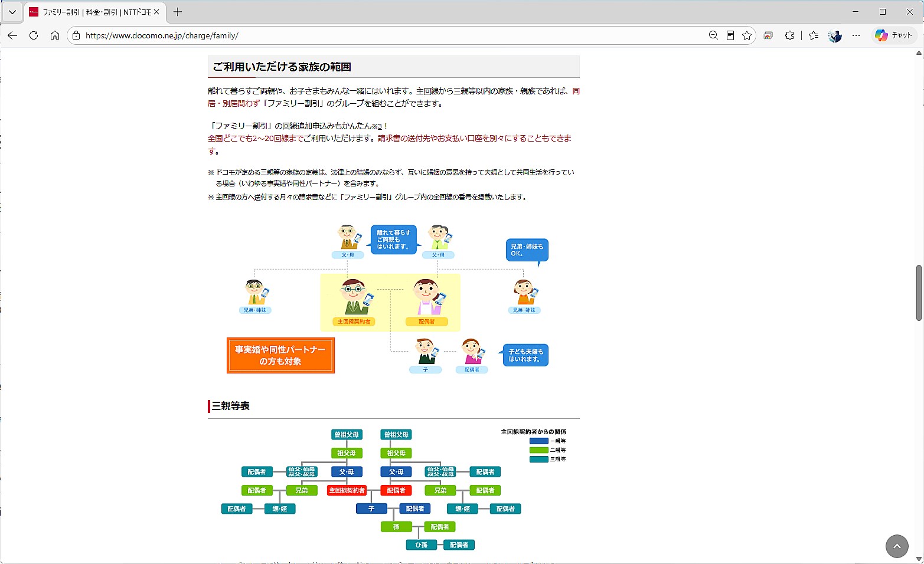Click the 一親等 legend label
Image resolution: width=924 pixels, height=564 pixels.
point(558,441)
